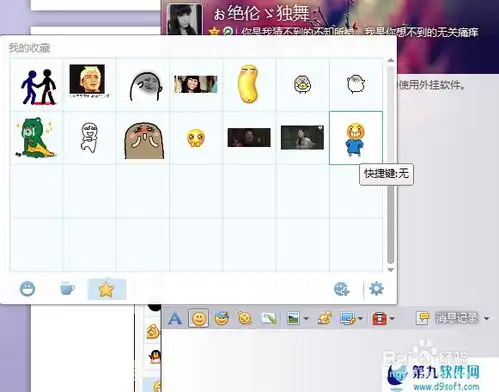Select the first dark video still emoticon
Screen dimensions: 499x392
coord(249,137)
